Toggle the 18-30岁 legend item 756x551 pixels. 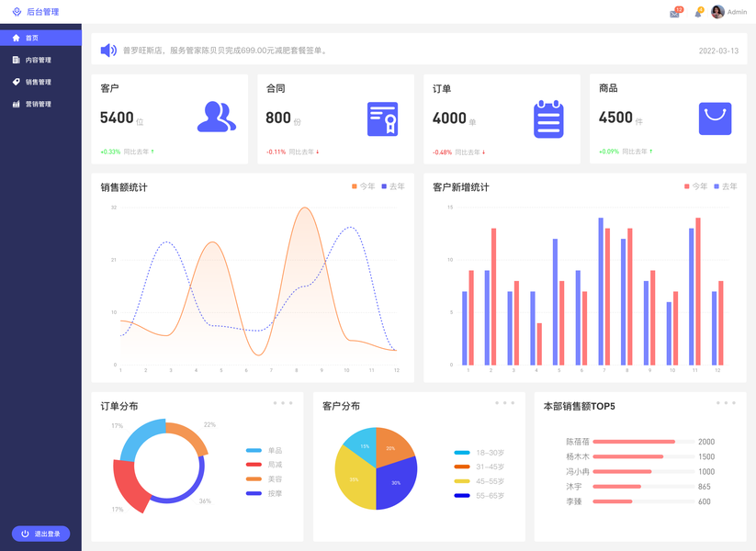[480, 453]
